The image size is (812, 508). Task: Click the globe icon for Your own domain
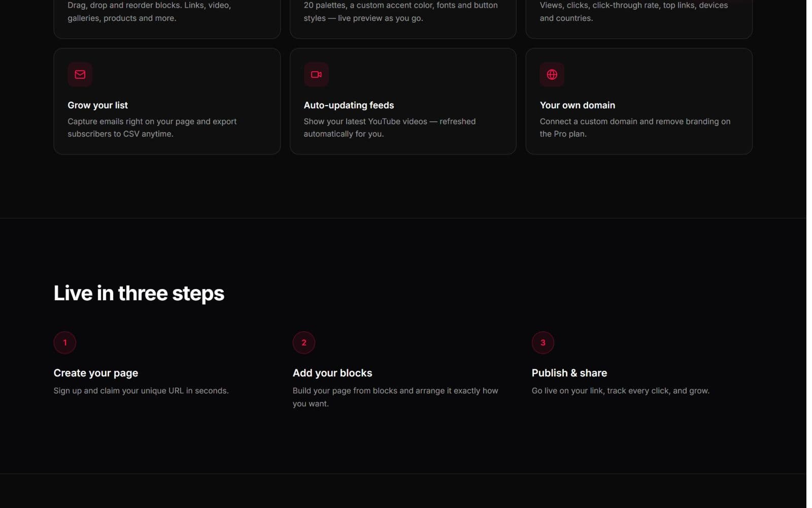(552, 75)
